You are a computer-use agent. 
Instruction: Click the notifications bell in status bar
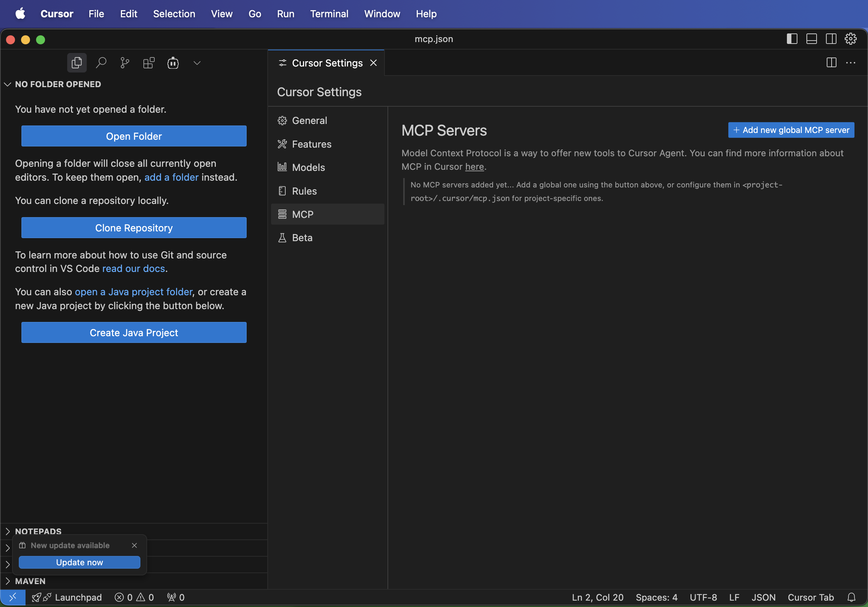851,597
